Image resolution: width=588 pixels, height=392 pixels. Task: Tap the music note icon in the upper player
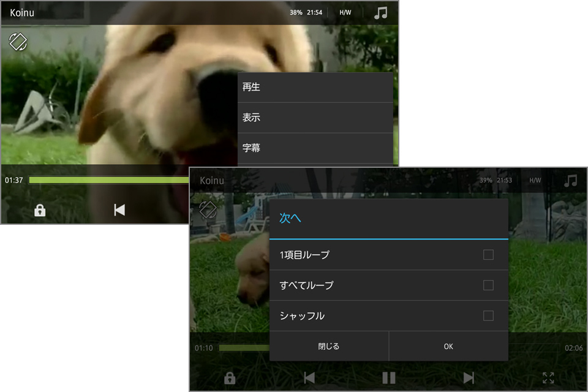tap(381, 13)
